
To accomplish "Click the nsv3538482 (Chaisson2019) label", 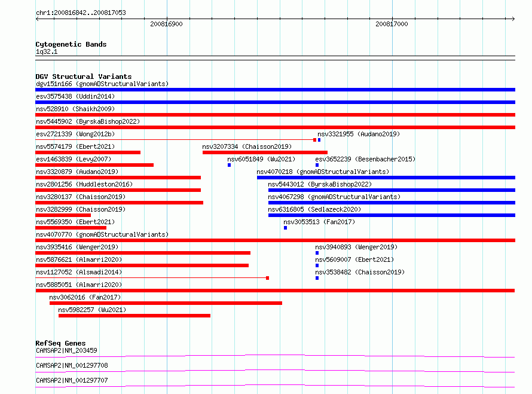I will pyautogui.click(x=360, y=272).
